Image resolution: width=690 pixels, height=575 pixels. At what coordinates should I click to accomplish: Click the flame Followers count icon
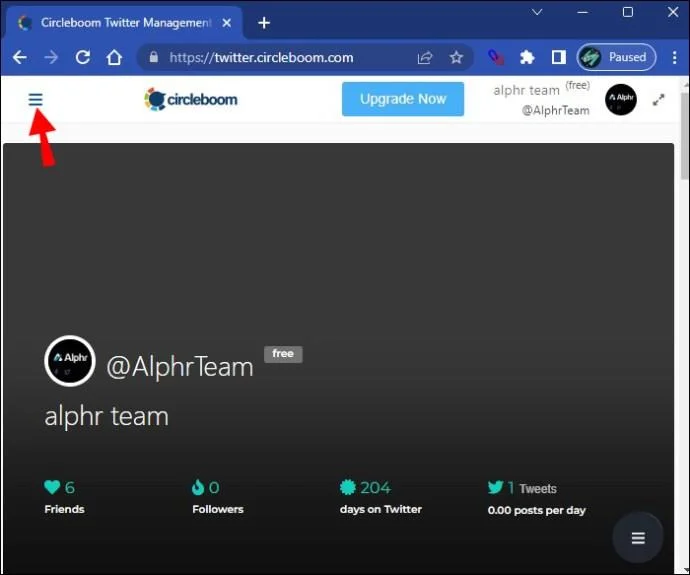(x=198, y=487)
